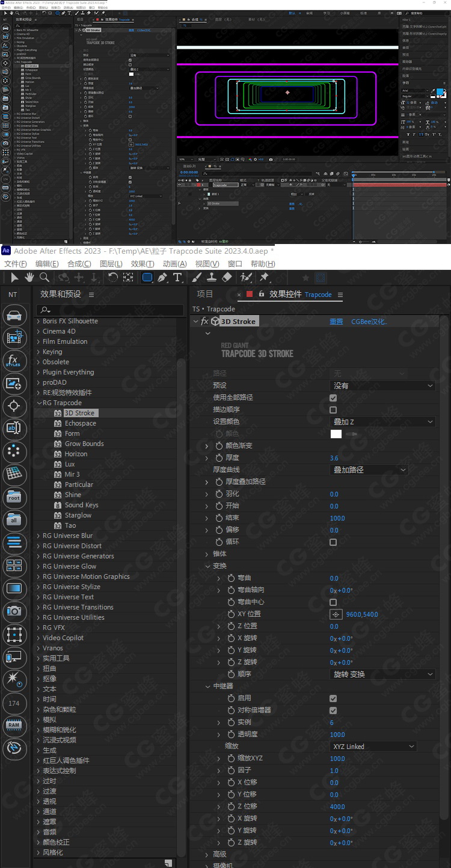Image resolution: width=451 pixels, height=868 pixels.
Task: Toggle the 使用全部路径 checkbox
Action: point(333,398)
